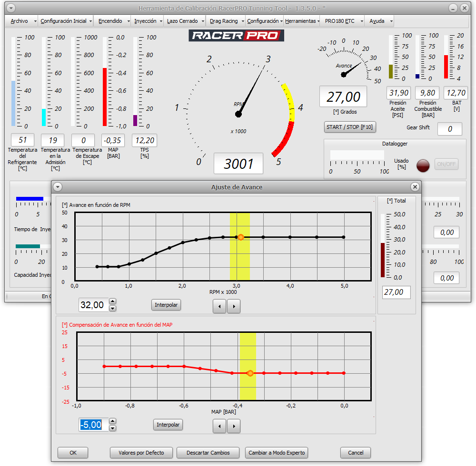Click the MAP value -0,35

113,140
